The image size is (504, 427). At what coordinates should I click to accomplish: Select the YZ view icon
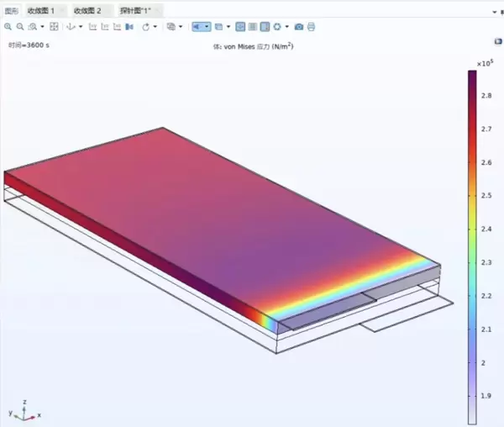(x=105, y=27)
